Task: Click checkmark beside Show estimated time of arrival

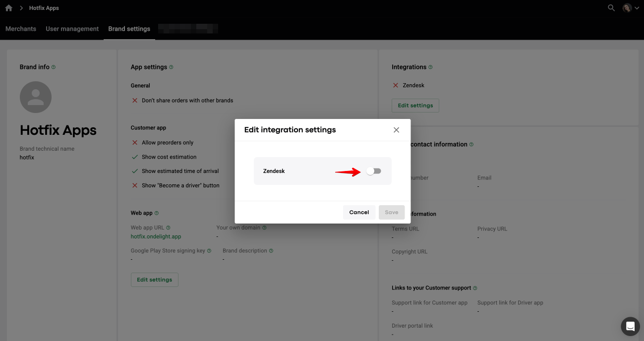Action: [134, 171]
